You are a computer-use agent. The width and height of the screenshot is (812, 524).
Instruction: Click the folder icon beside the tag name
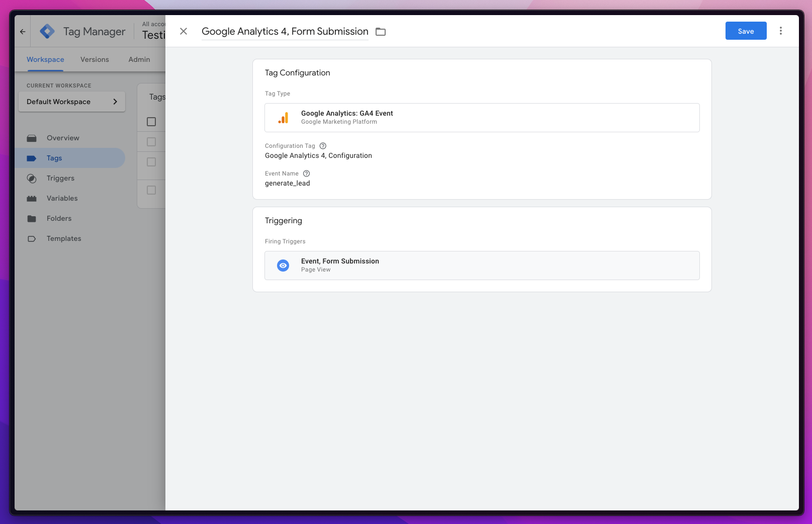[x=380, y=31]
